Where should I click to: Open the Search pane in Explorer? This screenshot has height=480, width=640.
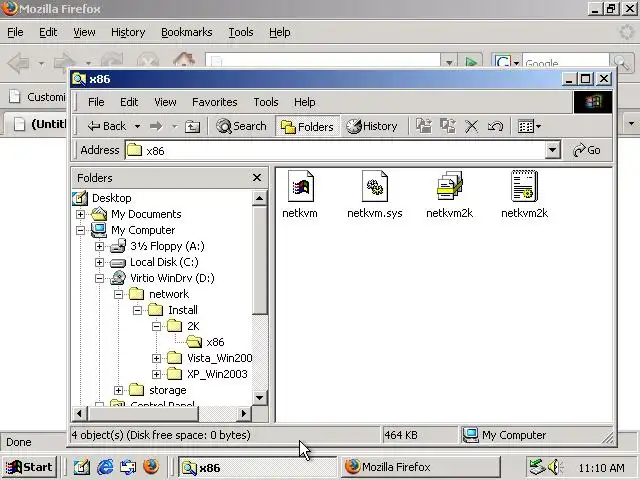tap(241, 126)
